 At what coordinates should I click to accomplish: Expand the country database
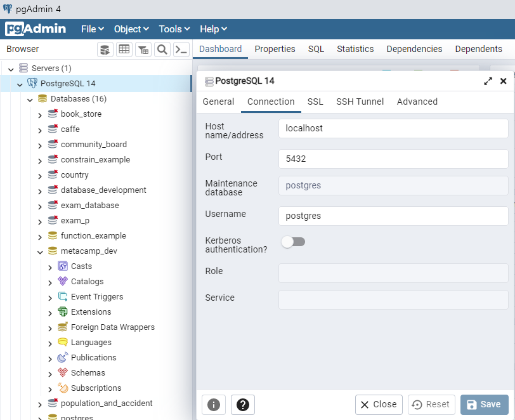tap(40, 176)
